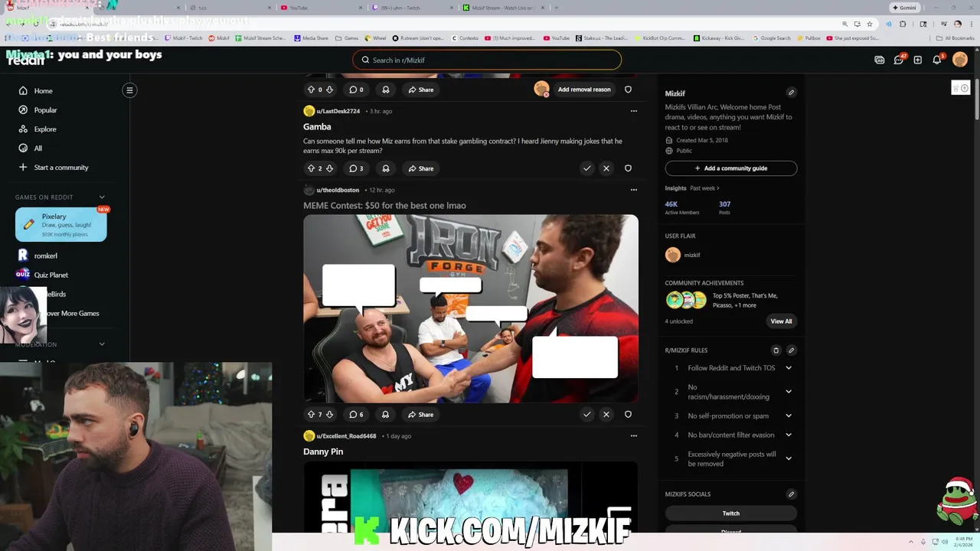Share the Gamba post

pyautogui.click(x=421, y=168)
